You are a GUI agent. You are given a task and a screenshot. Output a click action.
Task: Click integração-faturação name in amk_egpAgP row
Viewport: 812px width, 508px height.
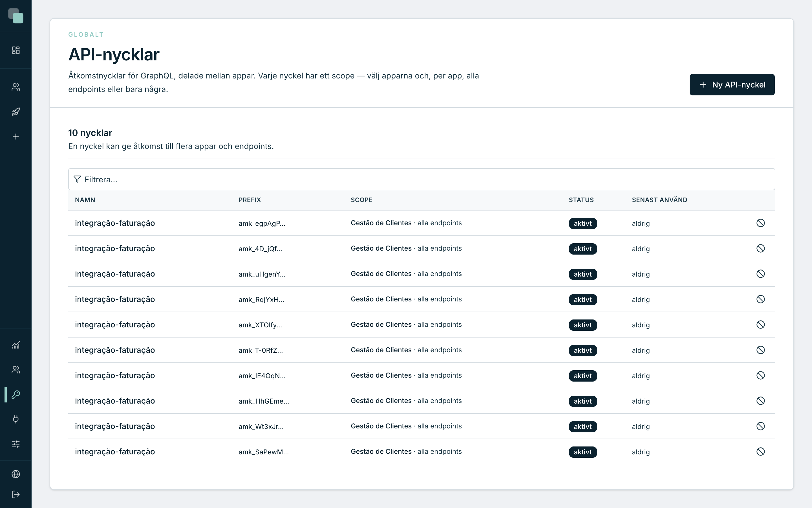click(x=115, y=224)
